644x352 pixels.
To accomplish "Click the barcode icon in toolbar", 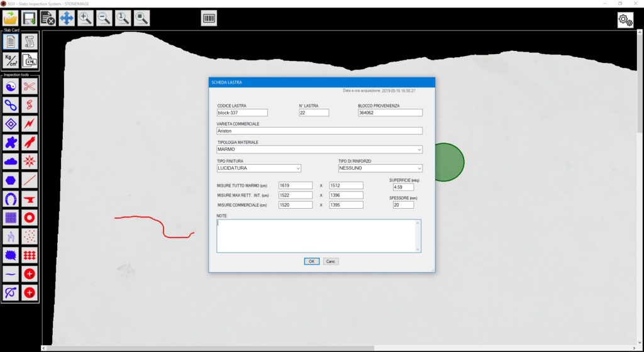I will pos(209,18).
